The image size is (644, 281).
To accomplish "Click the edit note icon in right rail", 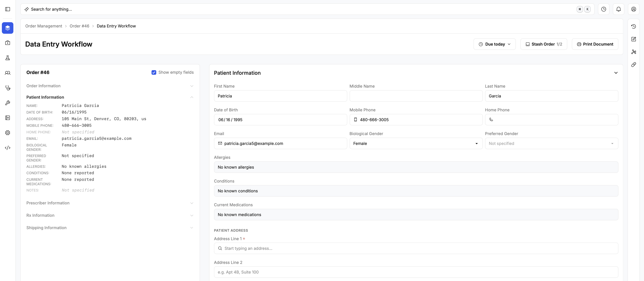I will (634, 39).
